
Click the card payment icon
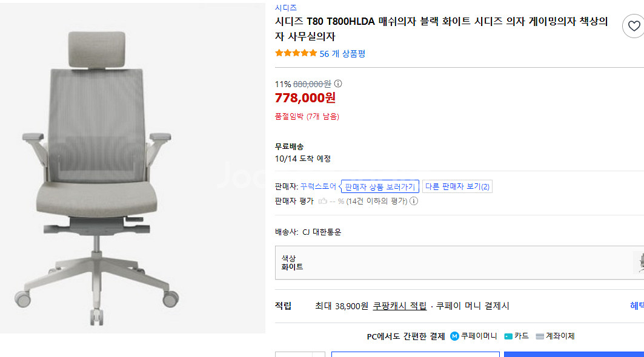pyautogui.click(x=508, y=336)
